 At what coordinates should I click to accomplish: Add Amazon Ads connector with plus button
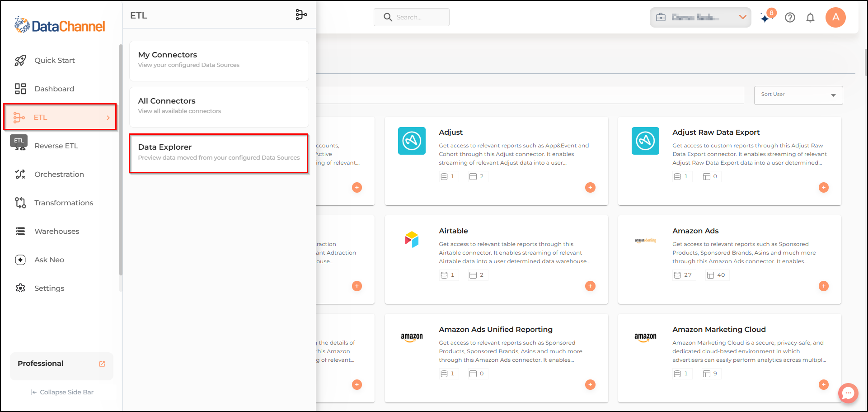coord(824,286)
